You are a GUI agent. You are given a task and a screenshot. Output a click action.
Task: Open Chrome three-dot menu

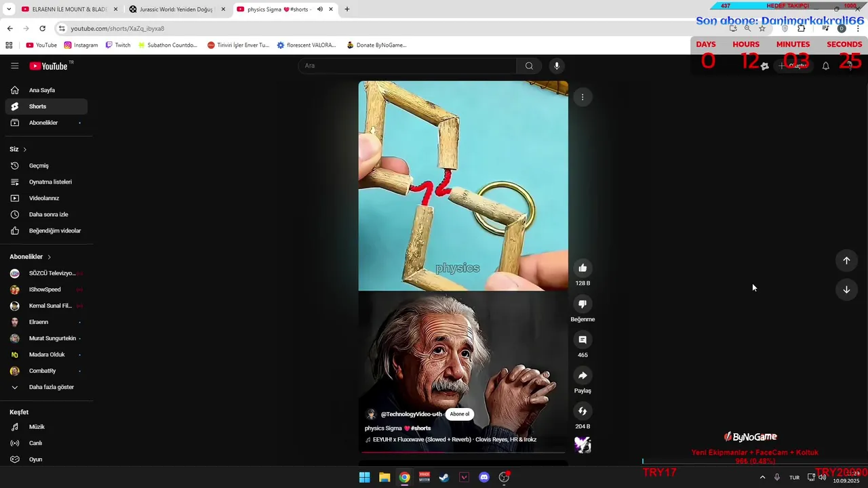[857, 28]
